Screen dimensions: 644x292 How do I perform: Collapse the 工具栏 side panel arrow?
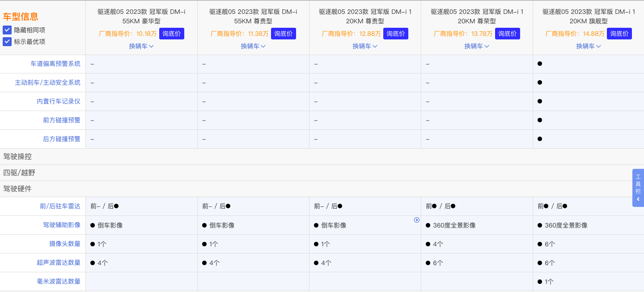click(x=638, y=199)
